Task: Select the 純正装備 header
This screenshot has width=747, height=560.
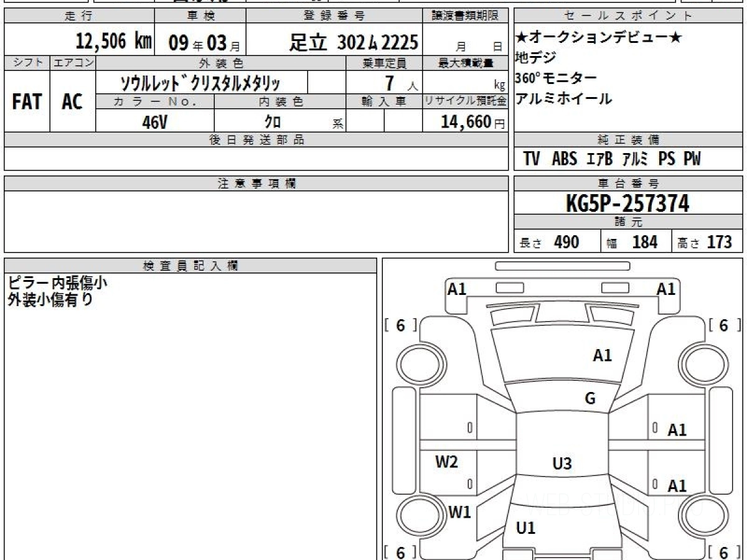Action: click(628, 140)
